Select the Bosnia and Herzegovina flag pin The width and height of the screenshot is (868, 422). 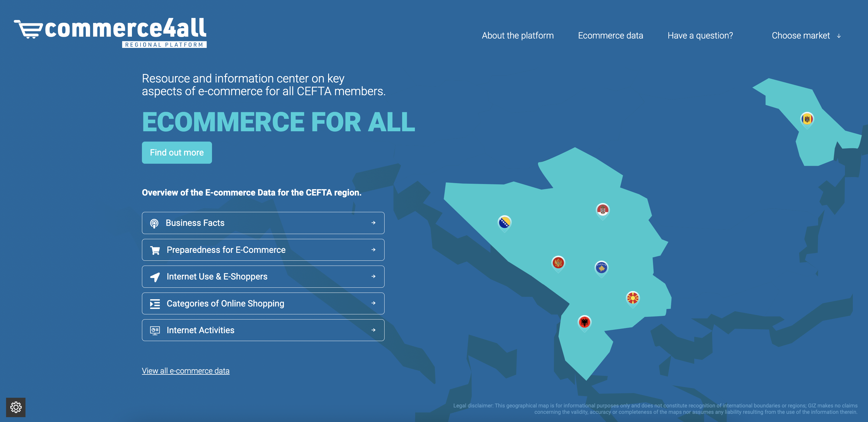tap(504, 223)
